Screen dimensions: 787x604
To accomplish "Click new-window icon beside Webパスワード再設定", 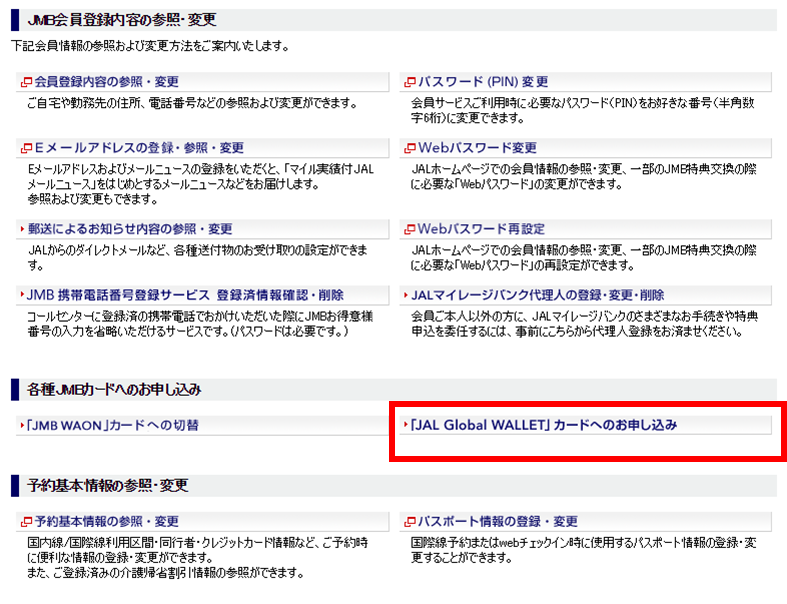I will coord(410,229).
